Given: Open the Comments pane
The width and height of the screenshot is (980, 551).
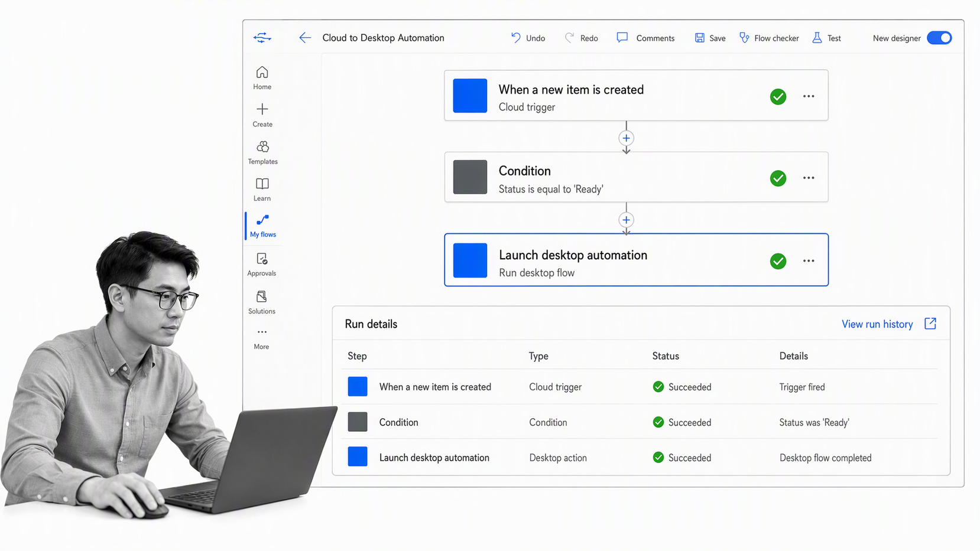Looking at the screenshot, I should click(645, 38).
